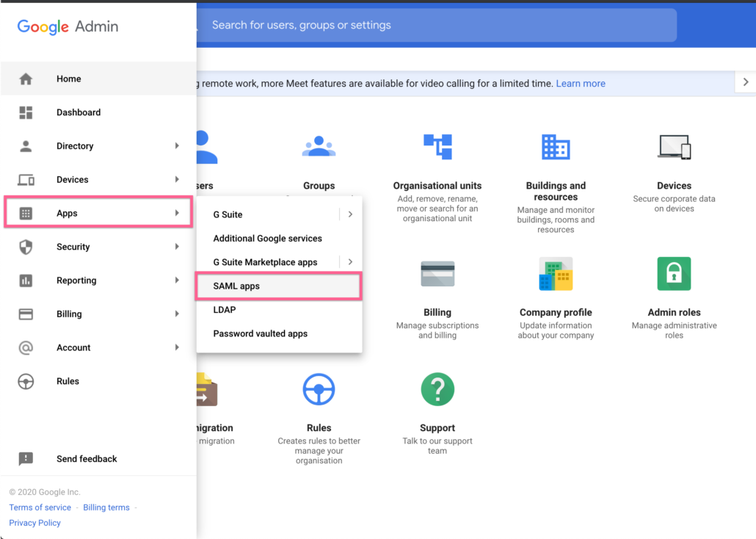Go to Dashboard in the sidebar
Viewport: 756px width, 539px height.
click(x=79, y=112)
